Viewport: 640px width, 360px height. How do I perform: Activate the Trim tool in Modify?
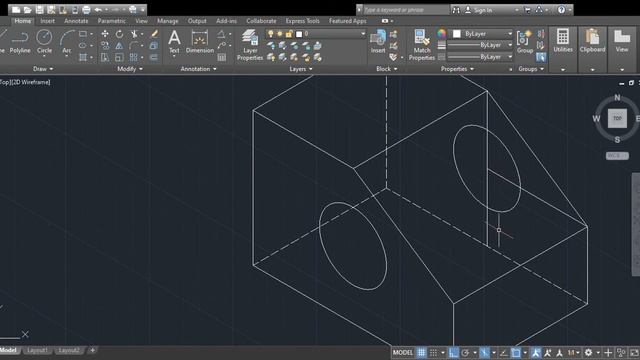[x=133, y=34]
